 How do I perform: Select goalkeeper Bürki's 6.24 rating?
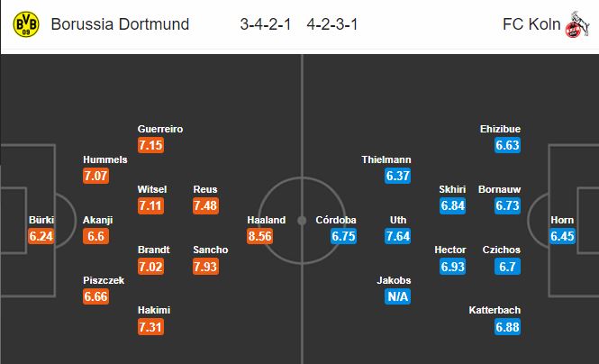[41, 236]
